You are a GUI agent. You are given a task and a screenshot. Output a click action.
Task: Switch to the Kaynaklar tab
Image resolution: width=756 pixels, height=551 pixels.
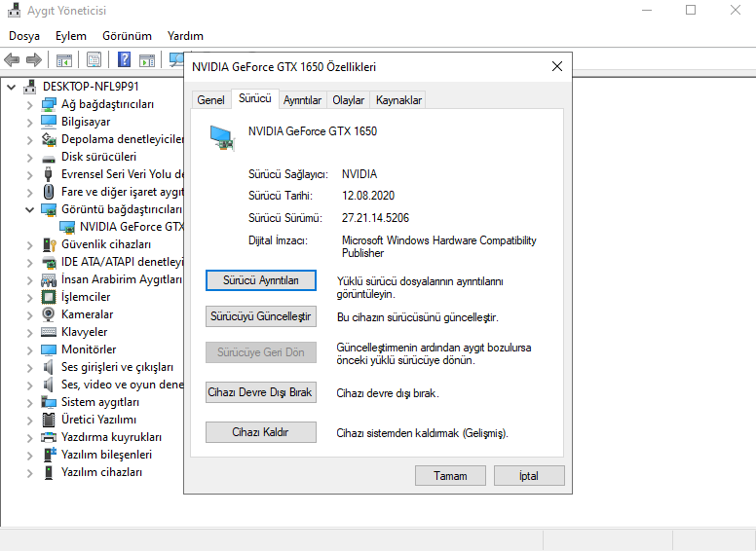pyautogui.click(x=398, y=100)
